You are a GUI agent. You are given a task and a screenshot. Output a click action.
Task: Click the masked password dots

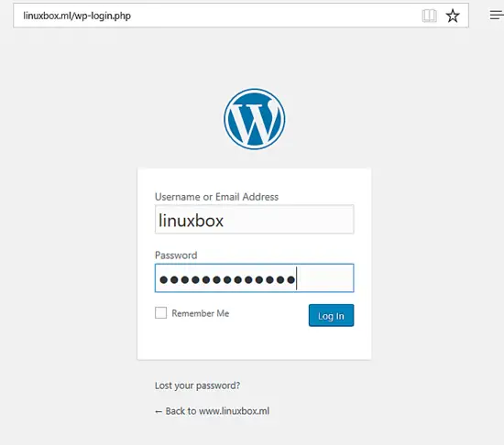pos(227,280)
